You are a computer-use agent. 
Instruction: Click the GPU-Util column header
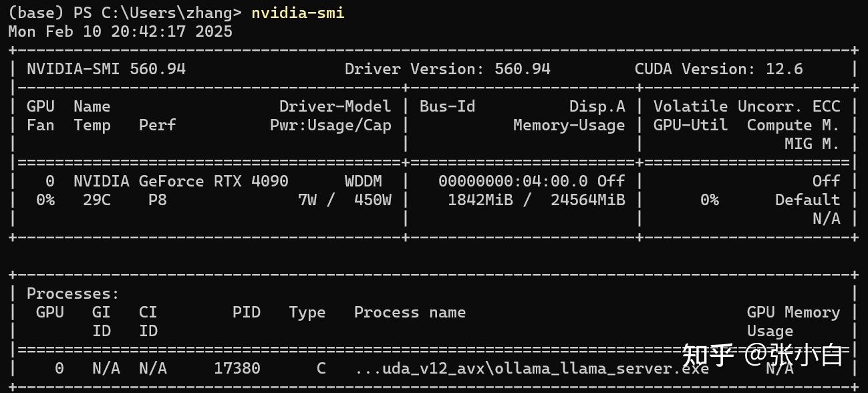[691, 125]
